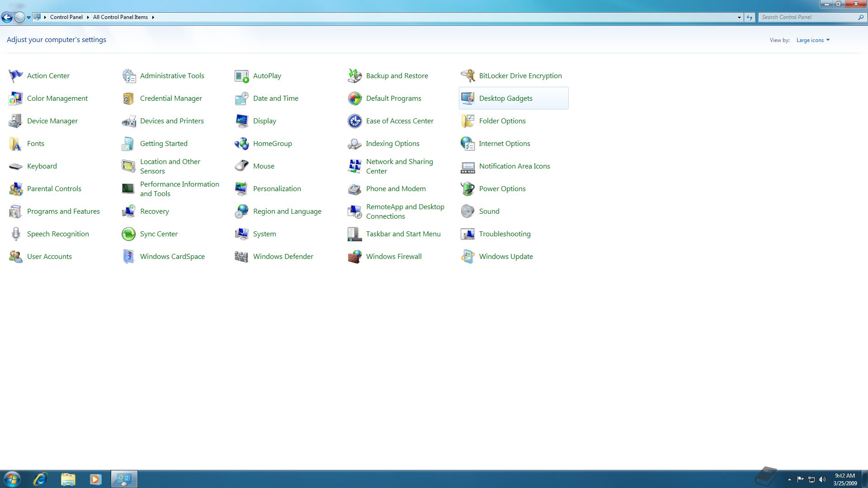
Task: Click the Search Control Panel field
Action: pyautogui.click(x=807, y=17)
